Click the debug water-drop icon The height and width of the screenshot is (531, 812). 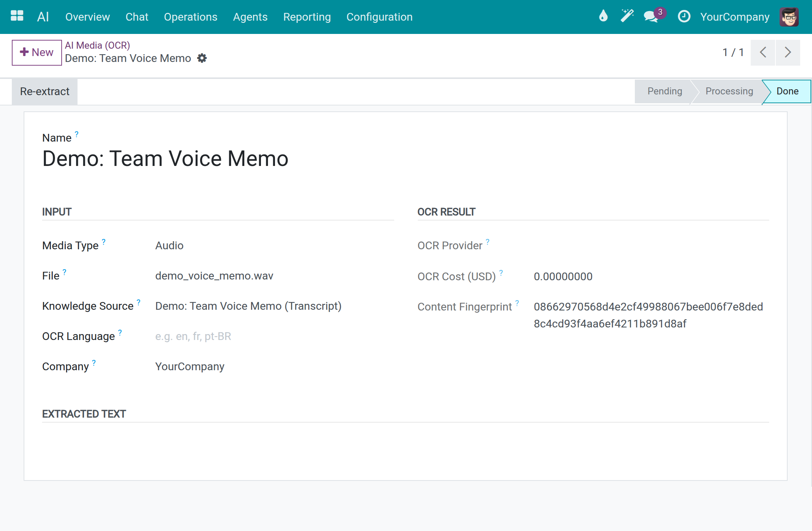(603, 16)
